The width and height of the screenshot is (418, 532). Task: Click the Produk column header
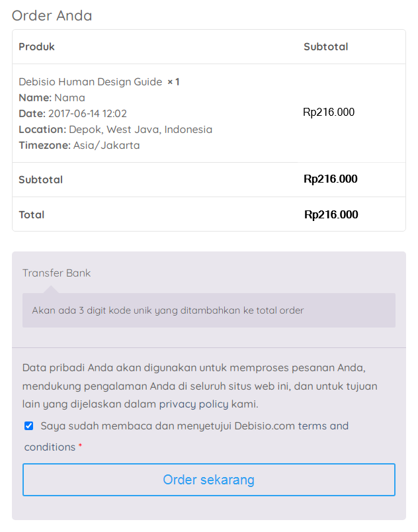(36, 47)
